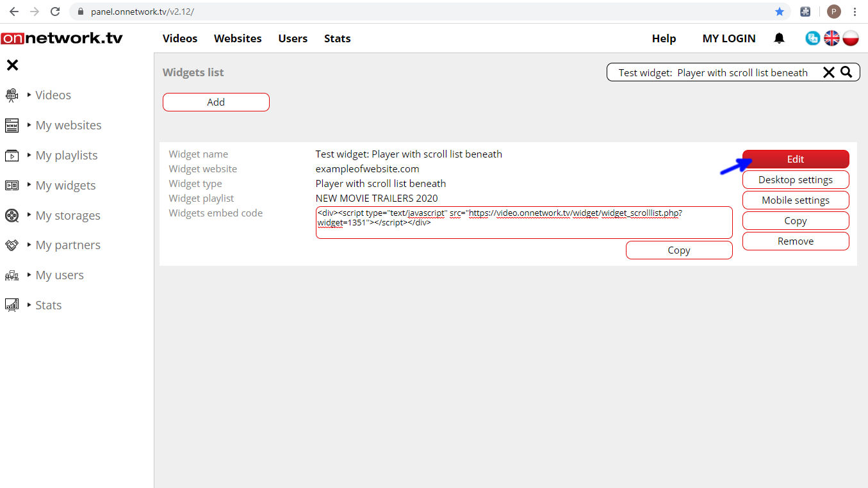This screenshot has height=488, width=868.
Task: Click playlist NEW MOVIE TRAILERS 2020
Action: pyautogui.click(x=377, y=198)
